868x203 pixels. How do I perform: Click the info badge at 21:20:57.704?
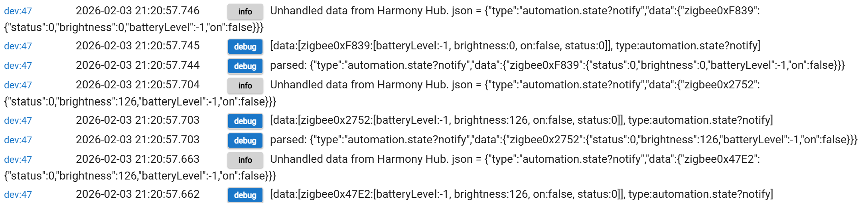(245, 86)
